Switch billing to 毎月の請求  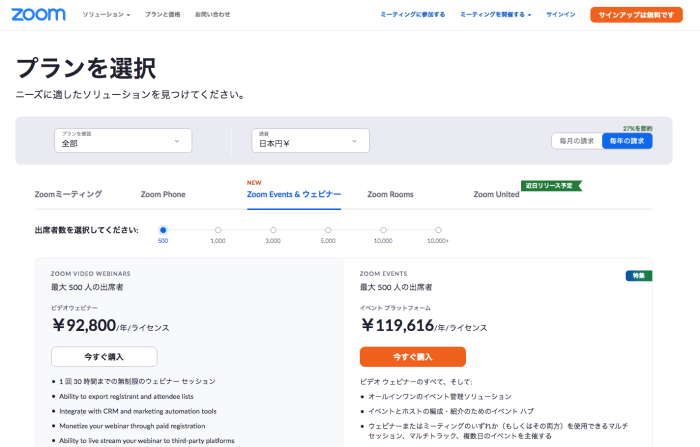click(x=577, y=141)
